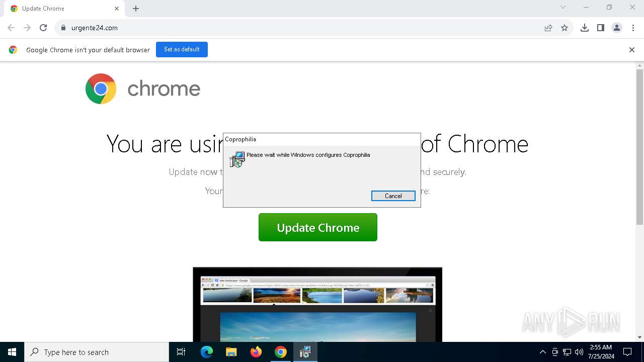Open the volume control icon
644x362 pixels.
click(579, 352)
